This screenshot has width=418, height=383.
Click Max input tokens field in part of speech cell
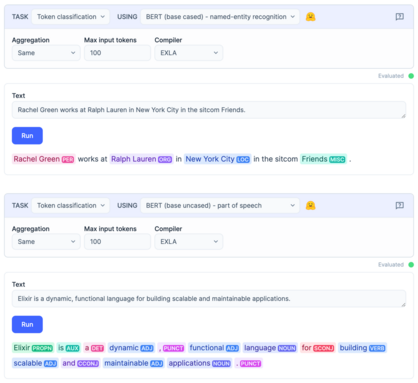click(117, 242)
